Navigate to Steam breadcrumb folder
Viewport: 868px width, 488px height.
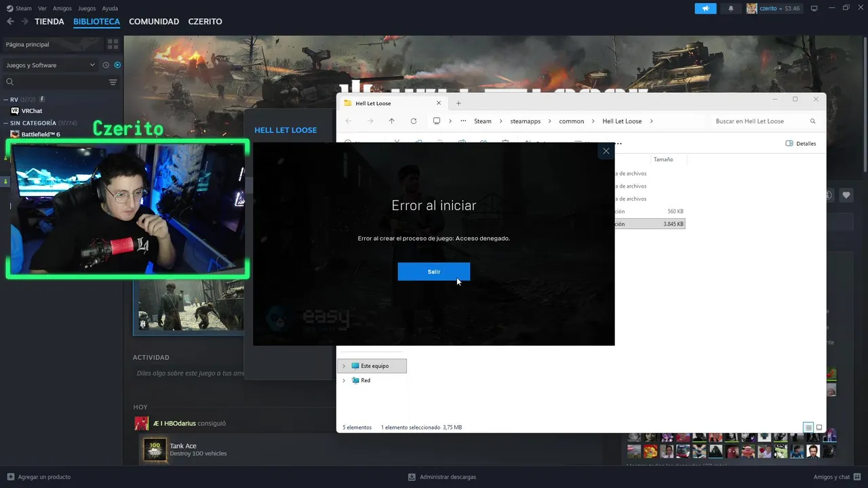[483, 121]
